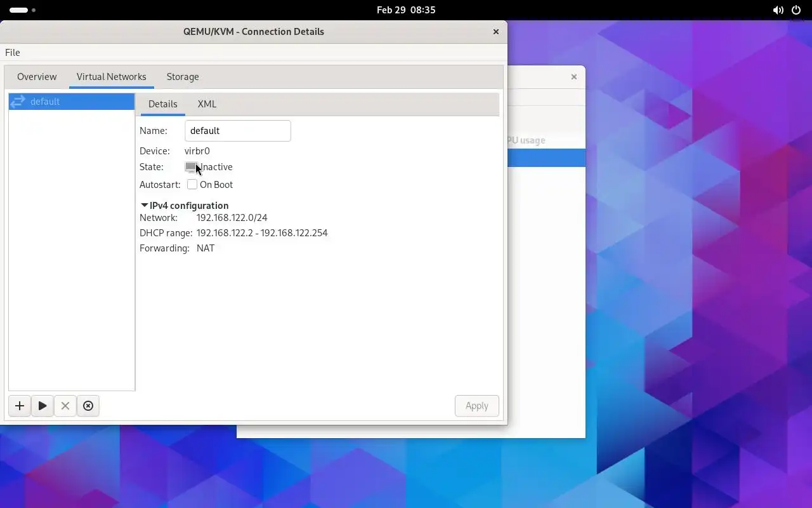Click the DHCP range 192.168.122.2 - 192.168.122.254
Screen dimensions: 812x508
click(262, 233)
